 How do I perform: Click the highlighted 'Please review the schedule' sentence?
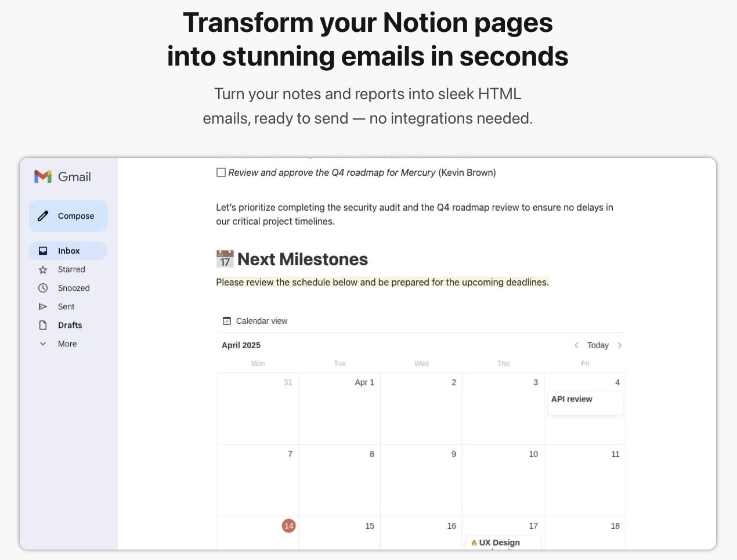pos(382,282)
